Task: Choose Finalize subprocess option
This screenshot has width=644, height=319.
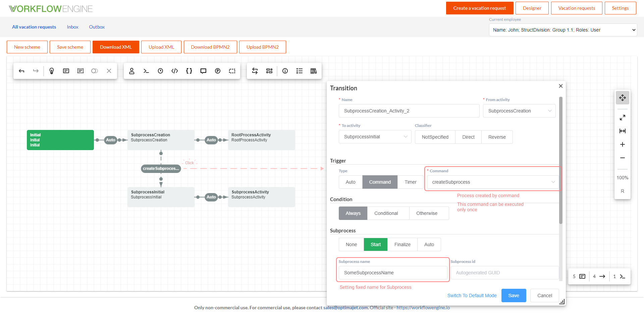Action: (x=402, y=244)
